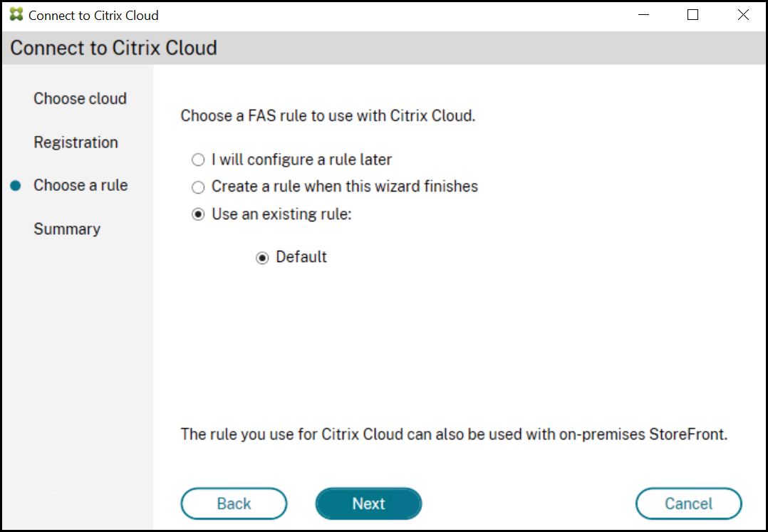Image resolution: width=768 pixels, height=532 pixels.
Task: Click Next to continue the wizard
Action: tap(368, 504)
